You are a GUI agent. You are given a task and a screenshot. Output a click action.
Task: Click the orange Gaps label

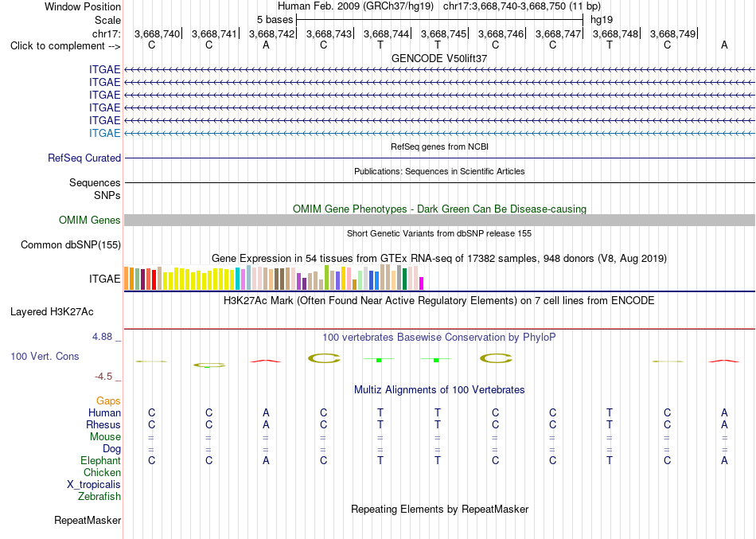tap(108, 401)
